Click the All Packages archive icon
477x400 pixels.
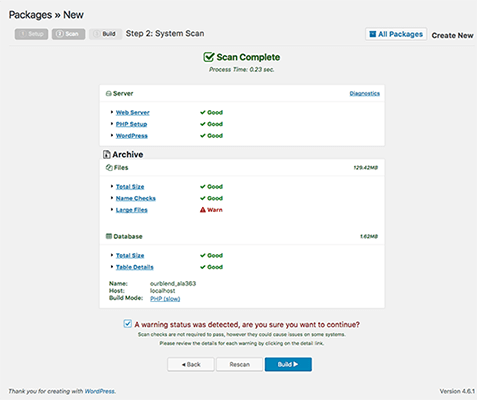point(373,34)
